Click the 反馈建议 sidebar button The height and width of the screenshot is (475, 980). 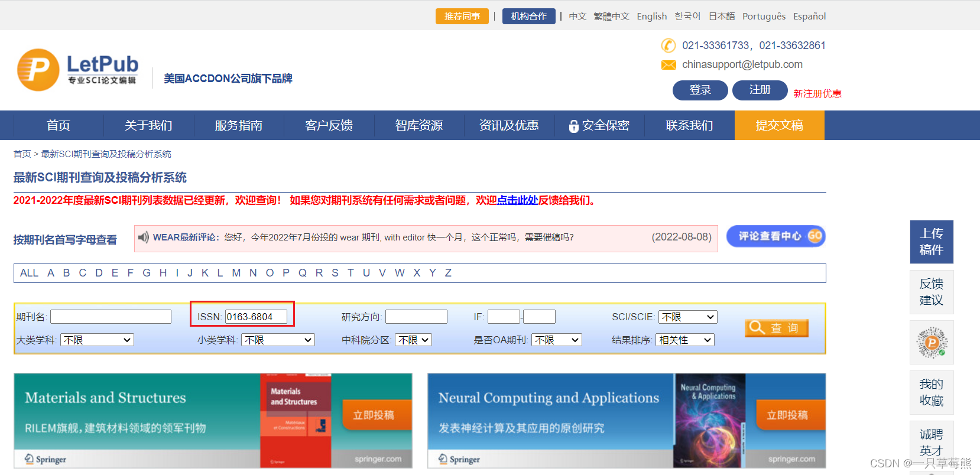[932, 292]
